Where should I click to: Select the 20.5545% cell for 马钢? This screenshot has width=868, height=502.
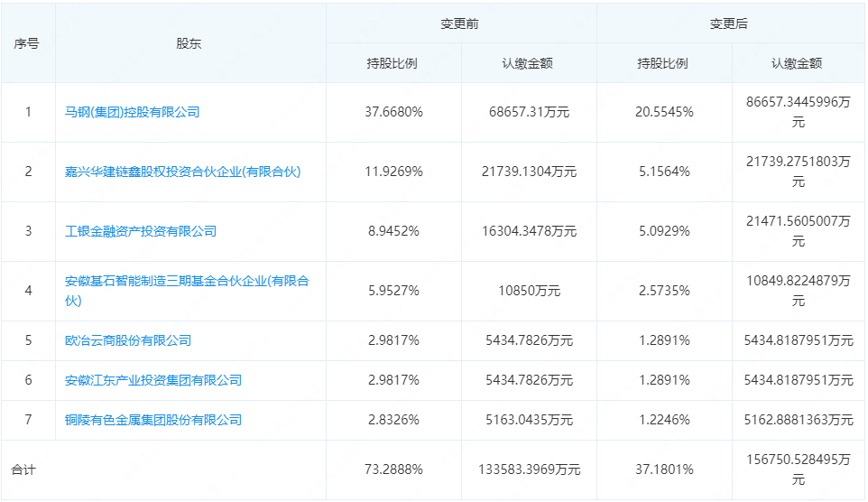pyautogui.click(x=663, y=113)
